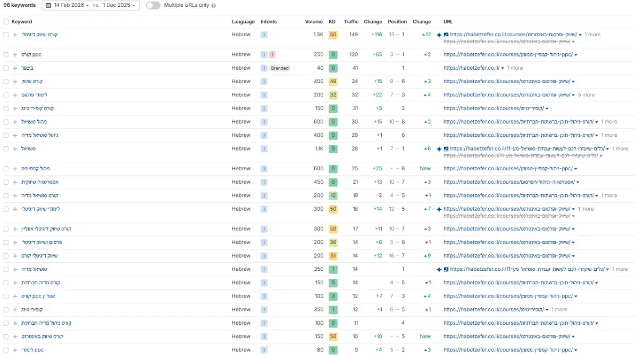The height and width of the screenshot is (355, 644).
Task: Click the plus icon on the Branded keyword row
Action: [x=15, y=68]
